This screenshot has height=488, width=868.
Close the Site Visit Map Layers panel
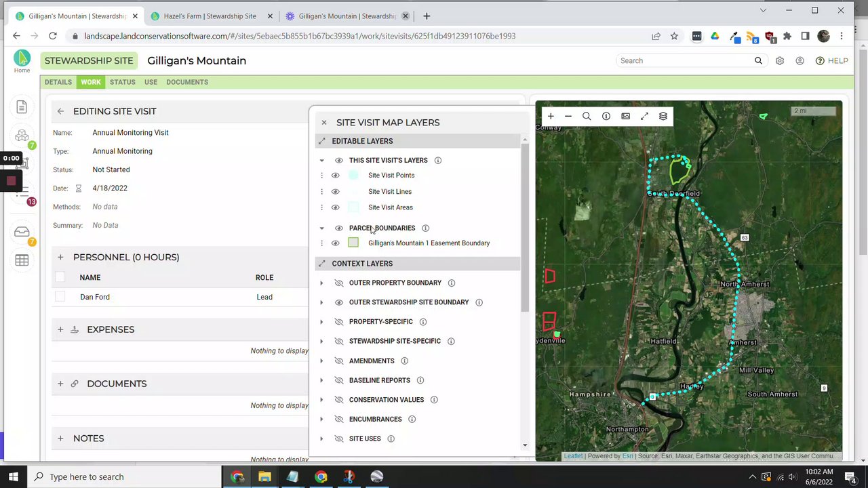[x=324, y=123]
